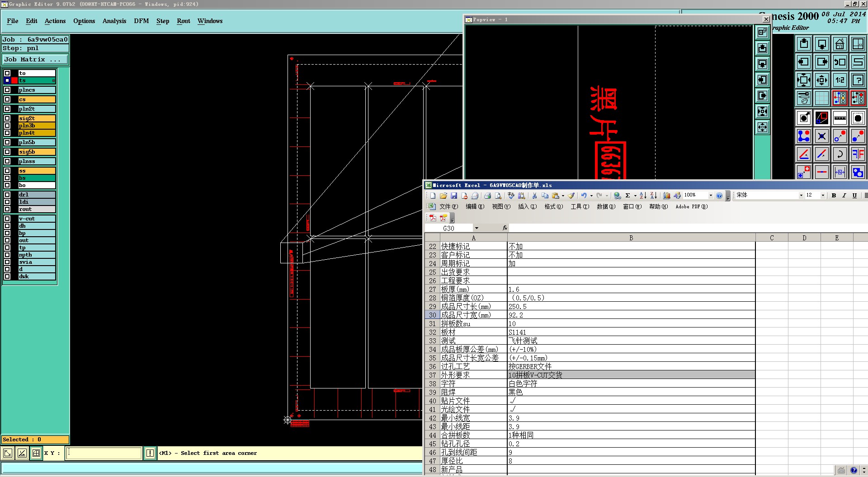Expand the Excel toolbar options overflow arrow
Image resolution: width=868 pixels, height=477 pixels.
pos(728,196)
